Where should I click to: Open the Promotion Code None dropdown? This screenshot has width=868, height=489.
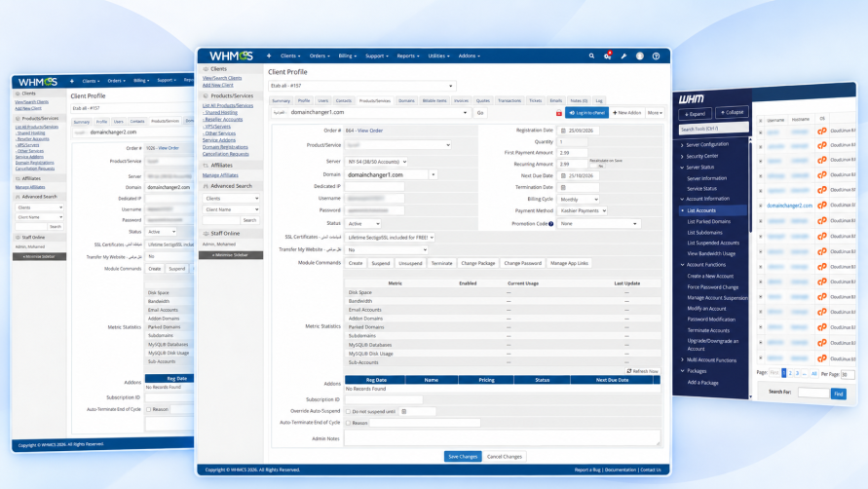click(x=598, y=224)
